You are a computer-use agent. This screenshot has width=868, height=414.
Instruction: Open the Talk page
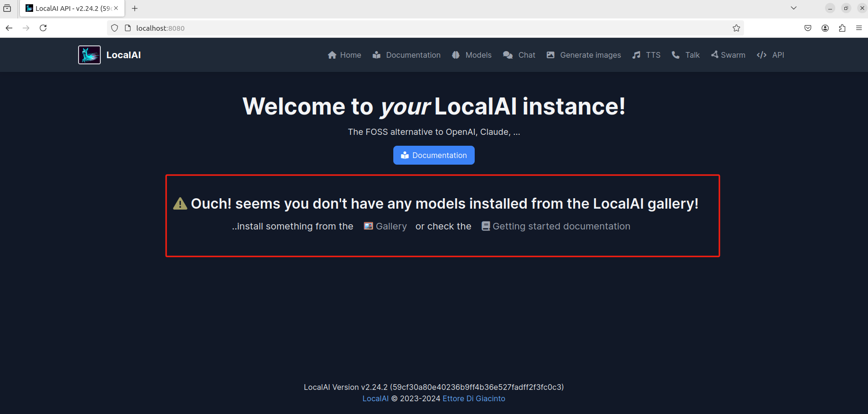click(x=686, y=55)
